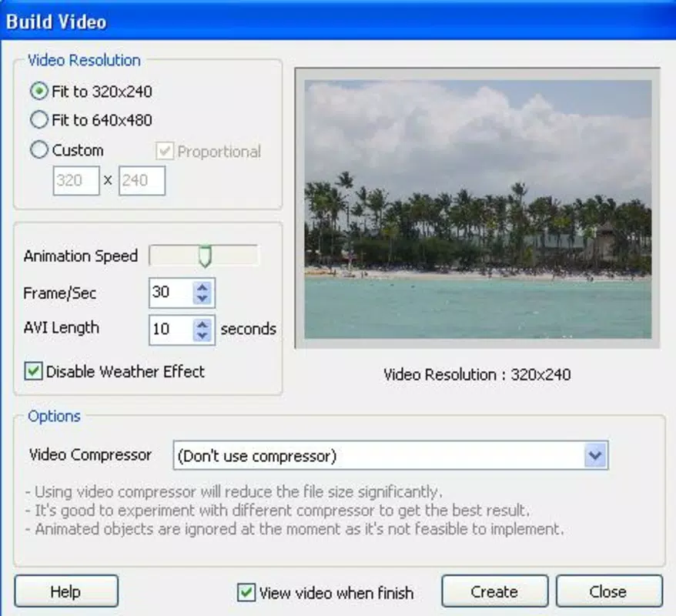Image resolution: width=676 pixels, height=616 pixels.
Task: Click the Help button
Action: pos(66,591)
